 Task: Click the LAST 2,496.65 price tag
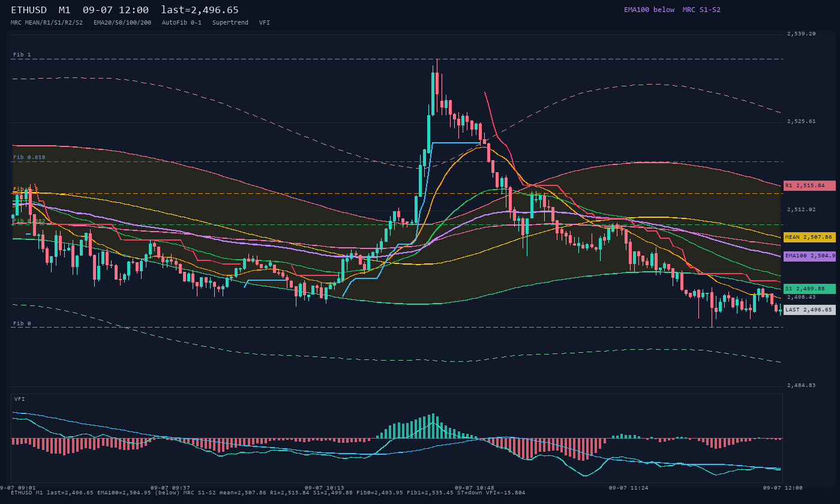pos(809,310)
